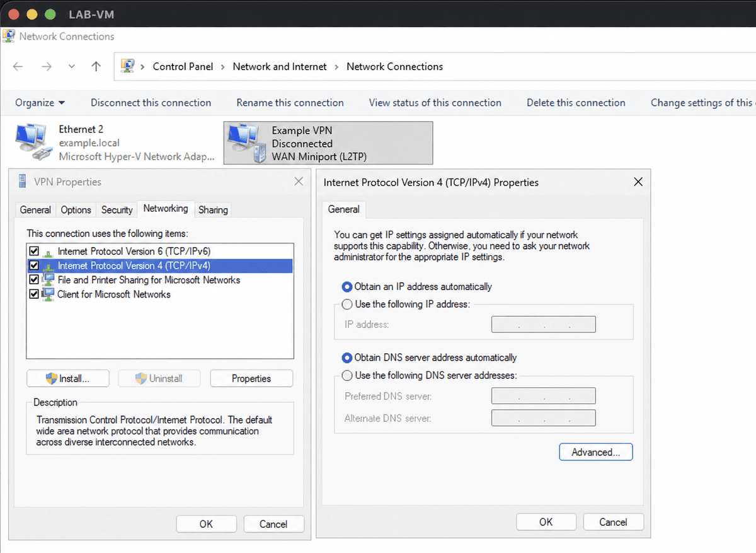
Task: Uncheck Internet Protocol Version 6 checkbox
Action: pos(34,252)
